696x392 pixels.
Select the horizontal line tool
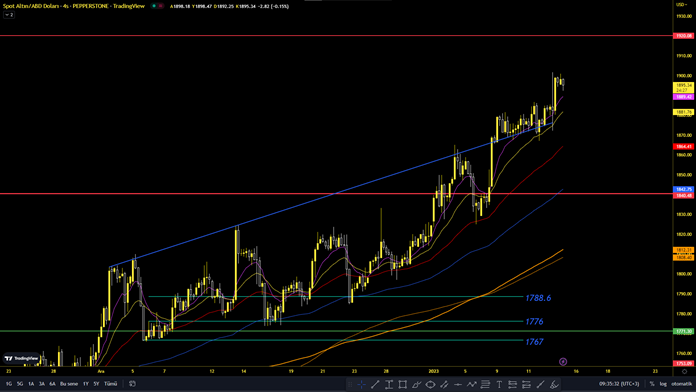coord(458,384)
